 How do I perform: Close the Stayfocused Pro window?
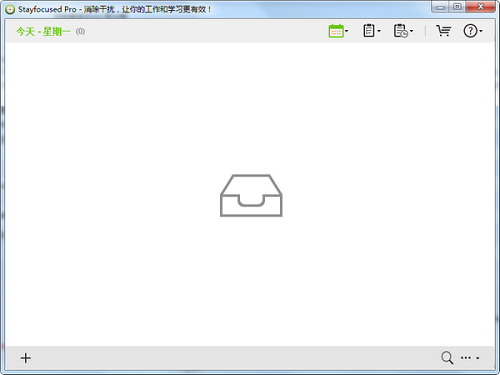coord(480,7)
